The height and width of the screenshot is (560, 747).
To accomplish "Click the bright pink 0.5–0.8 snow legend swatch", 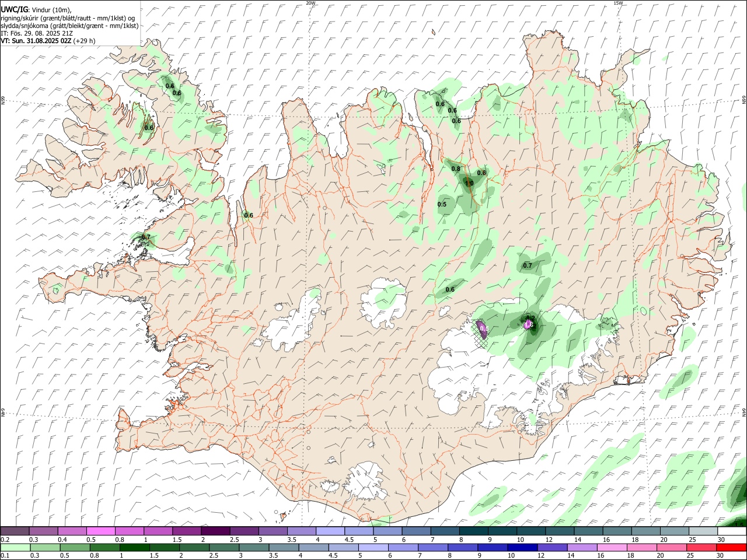I will click(x=101, y=531).
